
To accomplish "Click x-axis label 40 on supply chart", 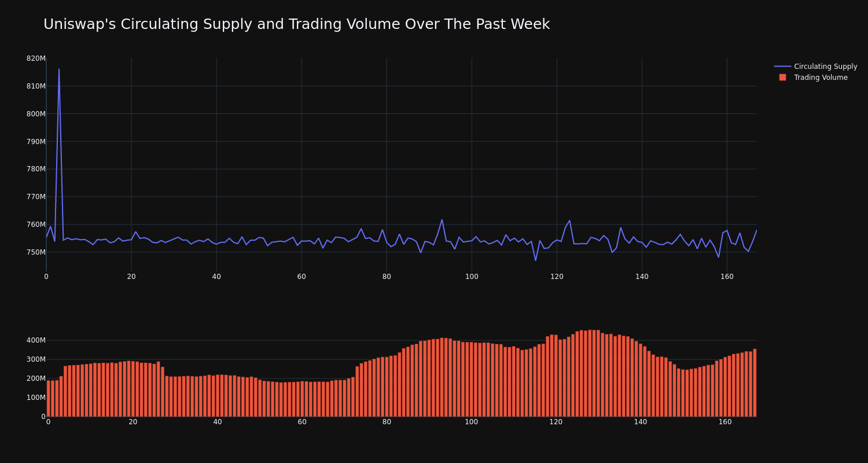I will [216, 277].
